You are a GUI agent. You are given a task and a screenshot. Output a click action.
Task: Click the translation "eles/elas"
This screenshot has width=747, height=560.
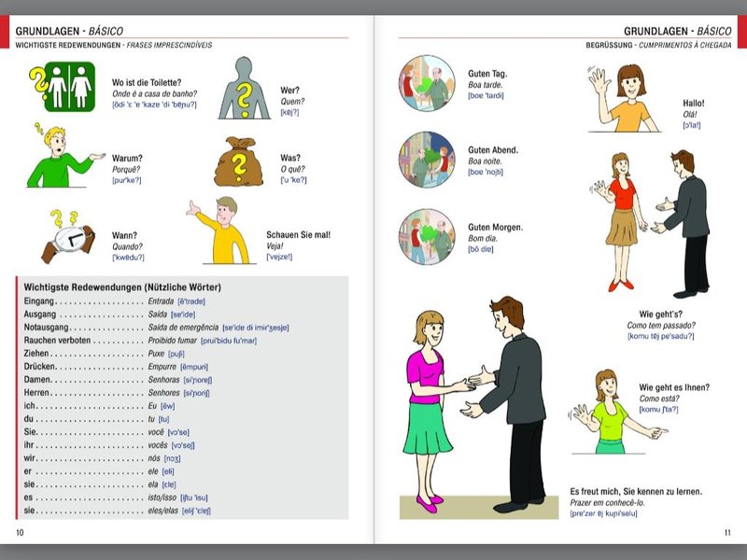pyautogui.click(x=162, y=511)
